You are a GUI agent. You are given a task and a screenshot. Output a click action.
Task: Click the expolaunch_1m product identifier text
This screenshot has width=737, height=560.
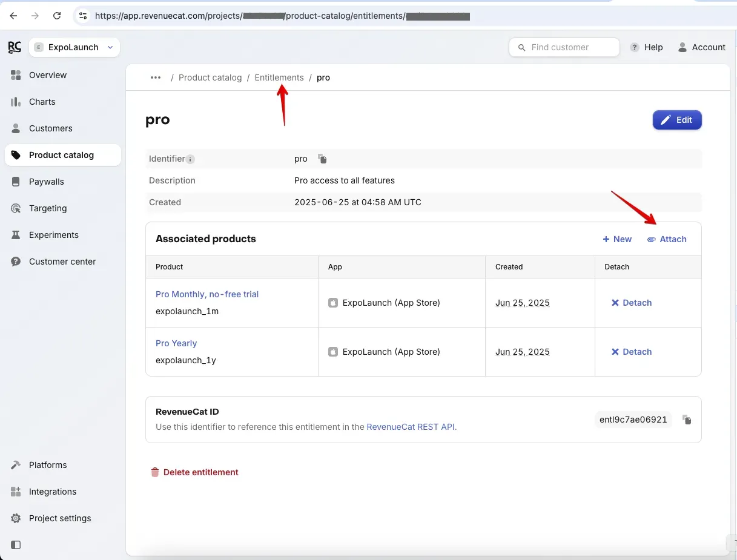pos(187,311)
